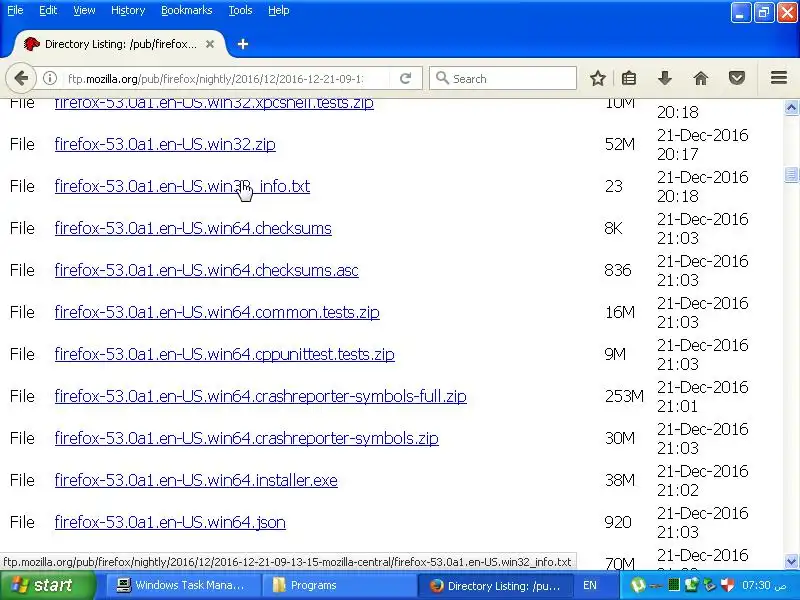Open the Bookmarks menu
Screen dimensions: 800x600
point(187,10)
